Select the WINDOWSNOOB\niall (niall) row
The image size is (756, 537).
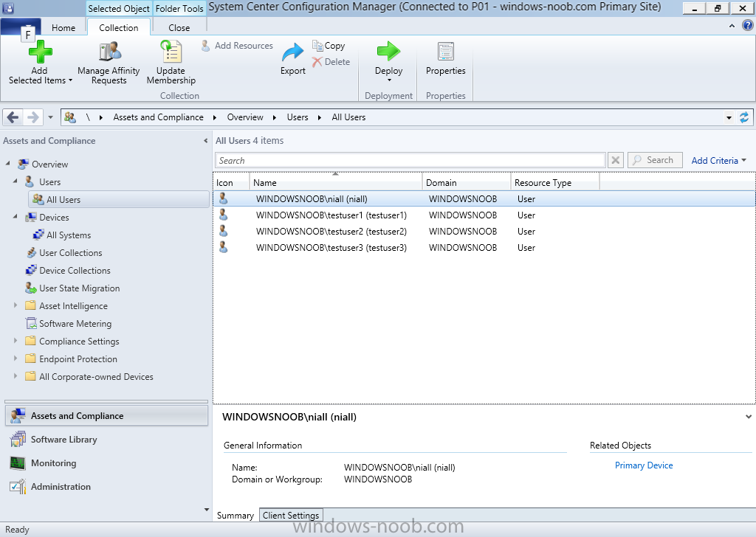[484, 199]
